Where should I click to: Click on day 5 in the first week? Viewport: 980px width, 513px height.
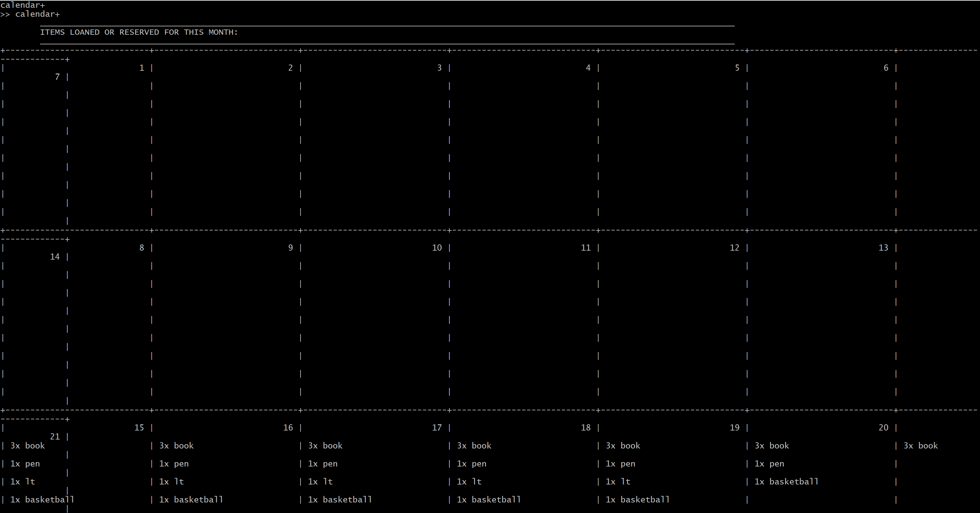click(737, 68)
